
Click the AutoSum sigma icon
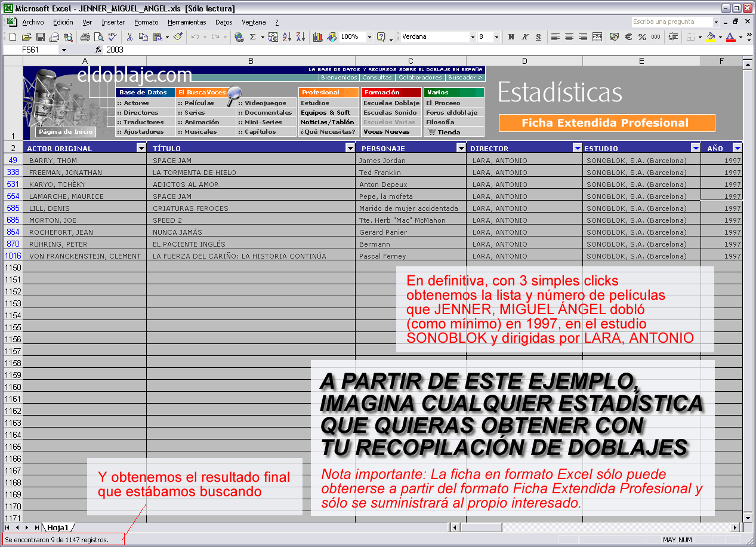(x=253, y=37)
